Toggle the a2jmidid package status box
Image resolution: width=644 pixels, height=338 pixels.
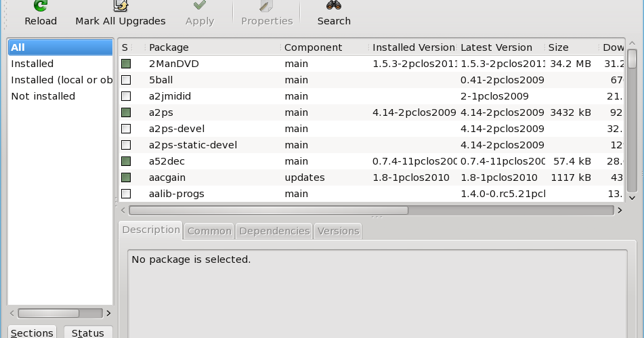point(126,96)
